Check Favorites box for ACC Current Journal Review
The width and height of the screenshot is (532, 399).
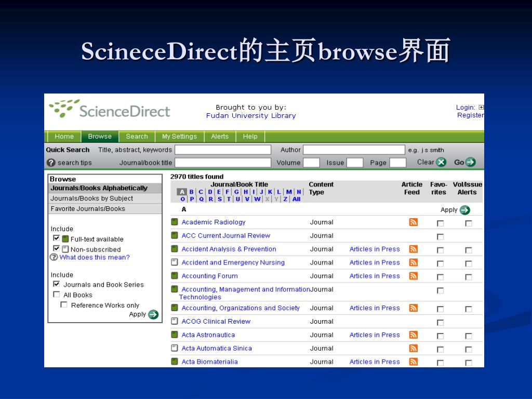coord(441,236)
